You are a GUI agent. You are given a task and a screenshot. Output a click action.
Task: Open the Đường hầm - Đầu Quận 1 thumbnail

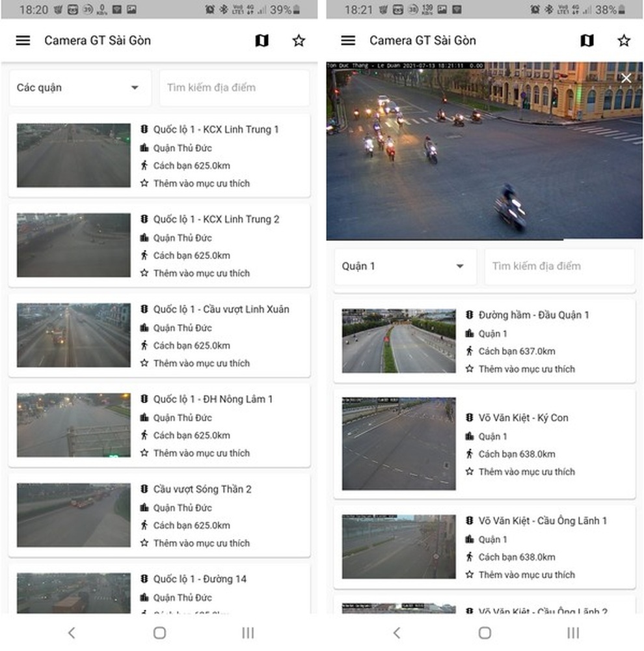point(399,341)
